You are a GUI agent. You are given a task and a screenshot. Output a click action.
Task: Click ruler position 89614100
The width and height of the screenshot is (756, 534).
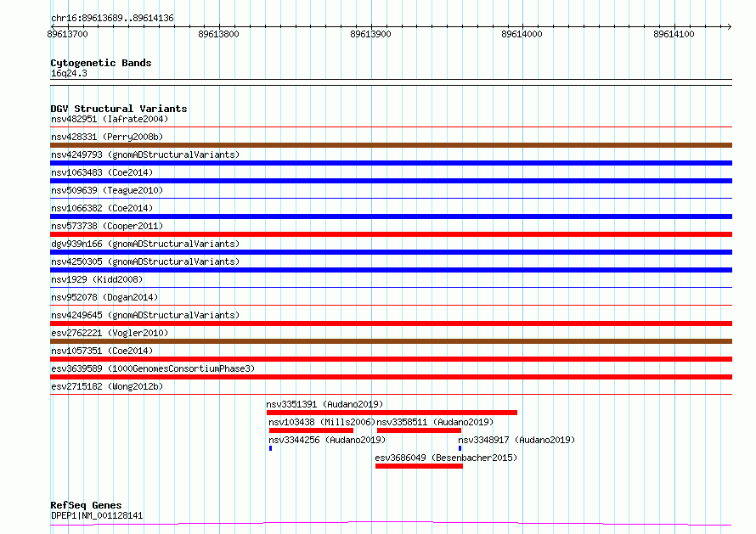(674, 34)
